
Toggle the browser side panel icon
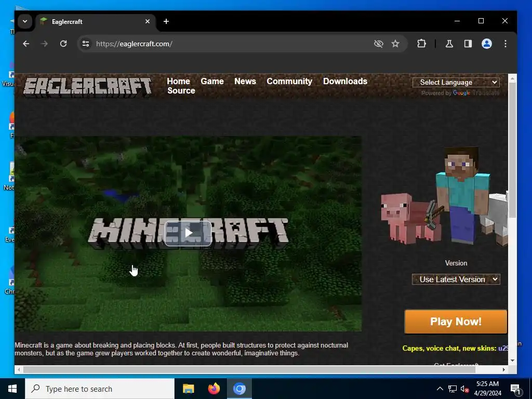click(x=468, y=44)
